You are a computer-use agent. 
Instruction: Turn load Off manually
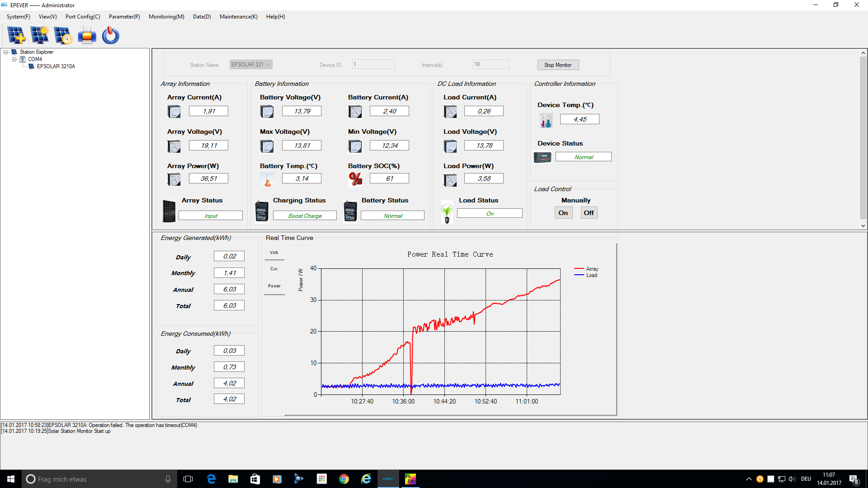pos(589,213)
